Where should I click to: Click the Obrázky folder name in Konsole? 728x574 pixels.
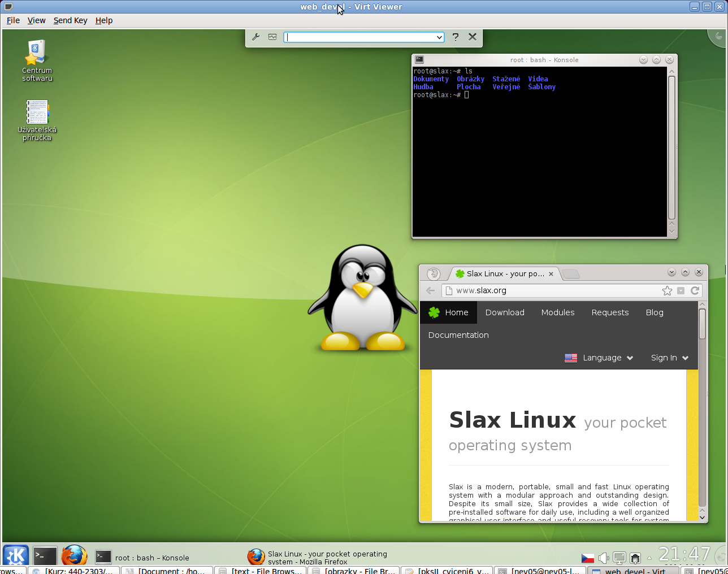pyautogui.click(x=470, y=79)
